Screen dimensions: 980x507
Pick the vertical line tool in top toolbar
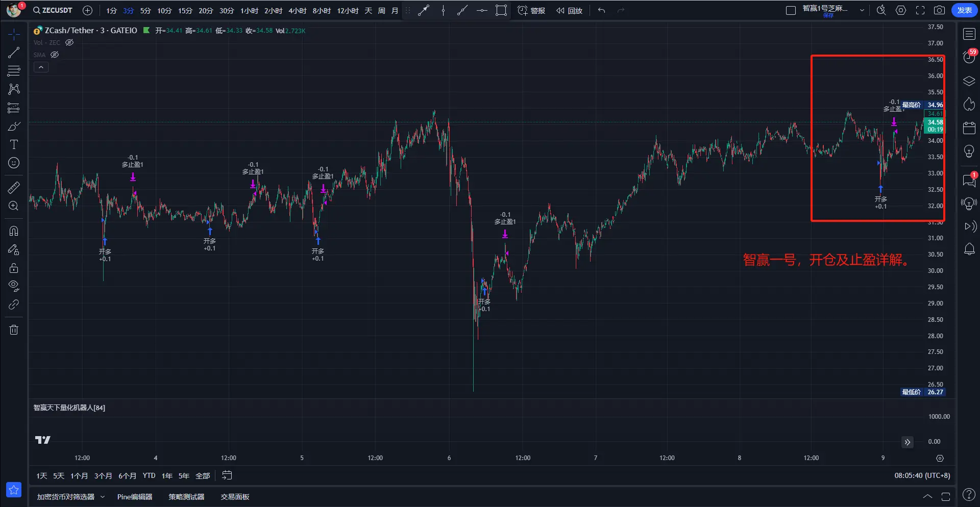point(443,10)
